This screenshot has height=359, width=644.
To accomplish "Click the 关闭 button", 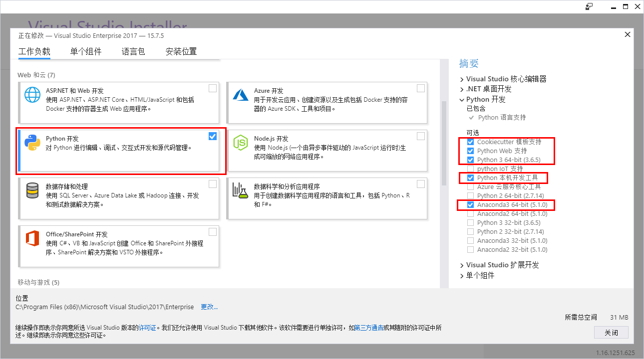I will (611, 333).
